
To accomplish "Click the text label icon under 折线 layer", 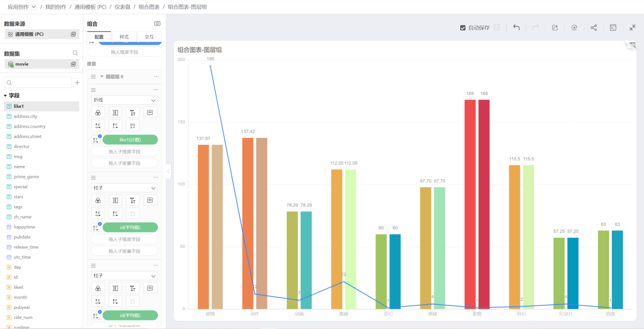I will pos(133,113).
